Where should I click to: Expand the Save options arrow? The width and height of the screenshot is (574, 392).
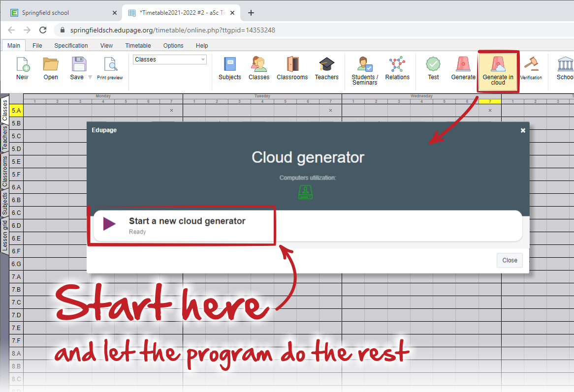click(90, 77)
